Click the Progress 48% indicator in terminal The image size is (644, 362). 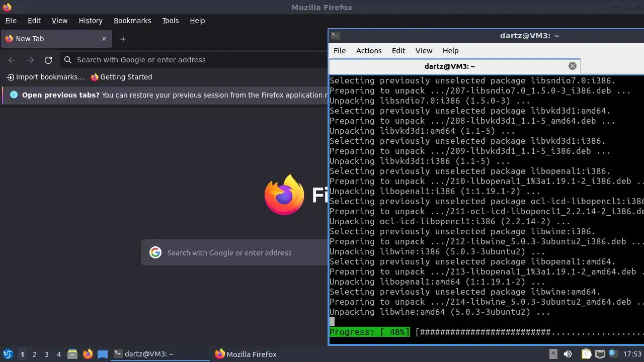coord(370,332)
